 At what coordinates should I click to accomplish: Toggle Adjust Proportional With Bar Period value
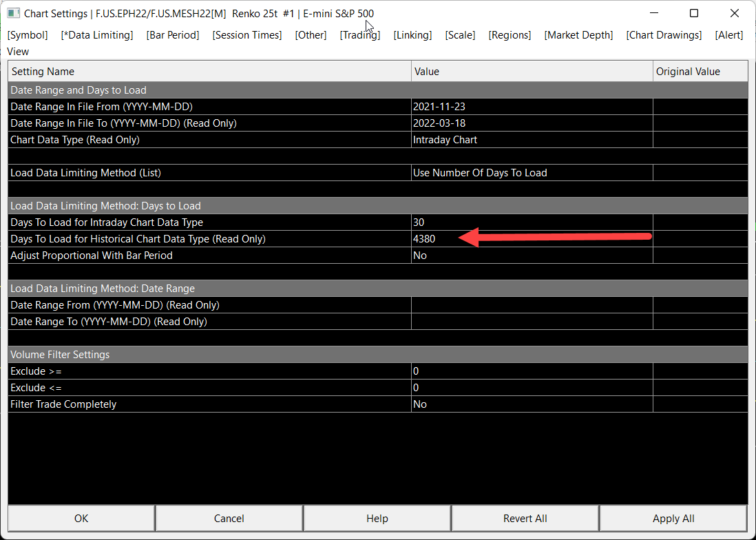click(532, 256)
